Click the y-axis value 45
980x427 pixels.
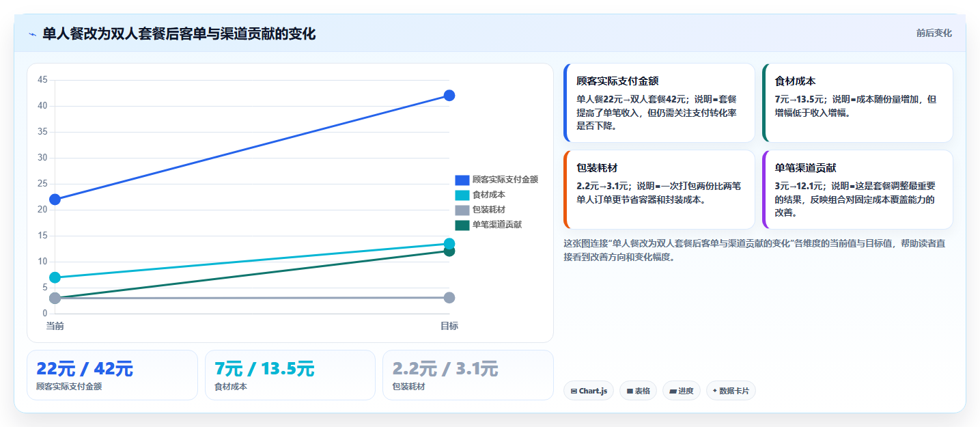click(42, 80)
